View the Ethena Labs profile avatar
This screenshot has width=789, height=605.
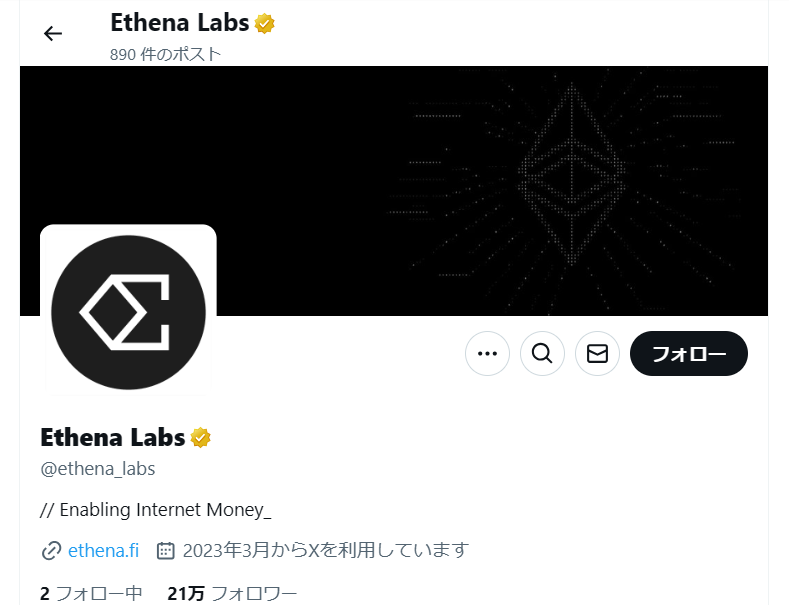(x=128, y=312)
